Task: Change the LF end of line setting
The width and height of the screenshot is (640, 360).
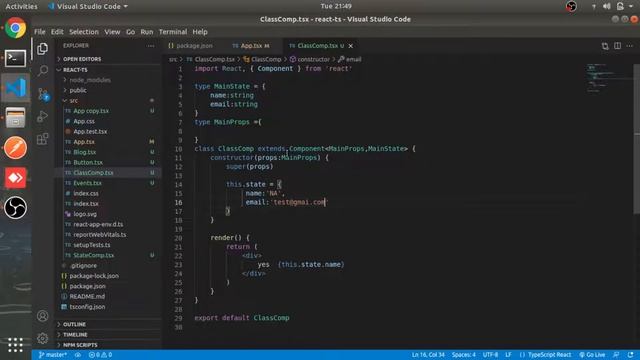Action: pyautogui.click(x=508, y=355)
